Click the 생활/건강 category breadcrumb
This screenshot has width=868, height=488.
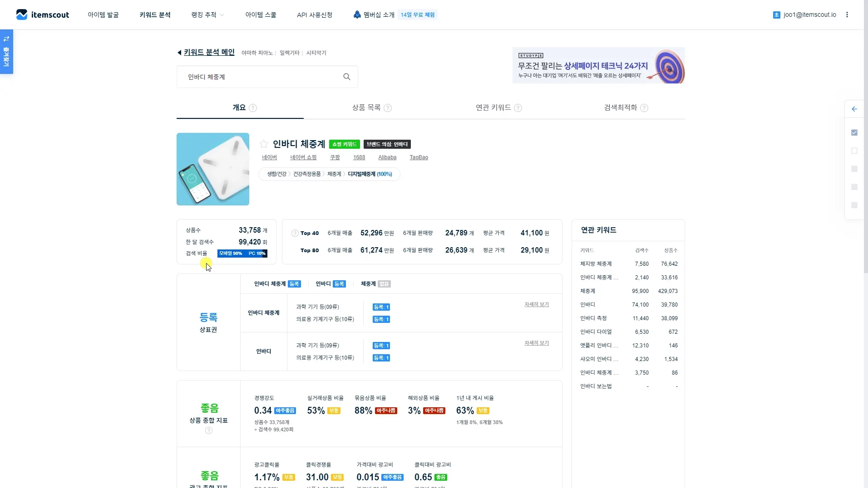[277, 174]
